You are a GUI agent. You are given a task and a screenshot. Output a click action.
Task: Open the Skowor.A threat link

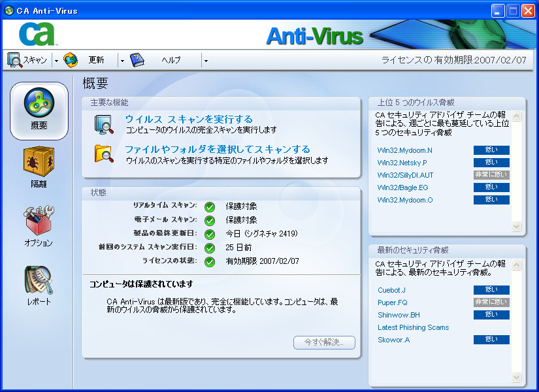point(393,340)
